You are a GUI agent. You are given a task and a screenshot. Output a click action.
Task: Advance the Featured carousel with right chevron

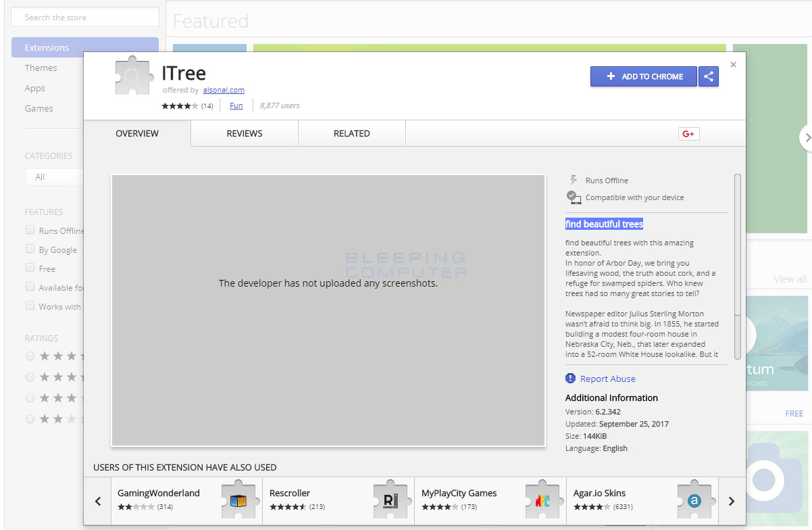807,138
